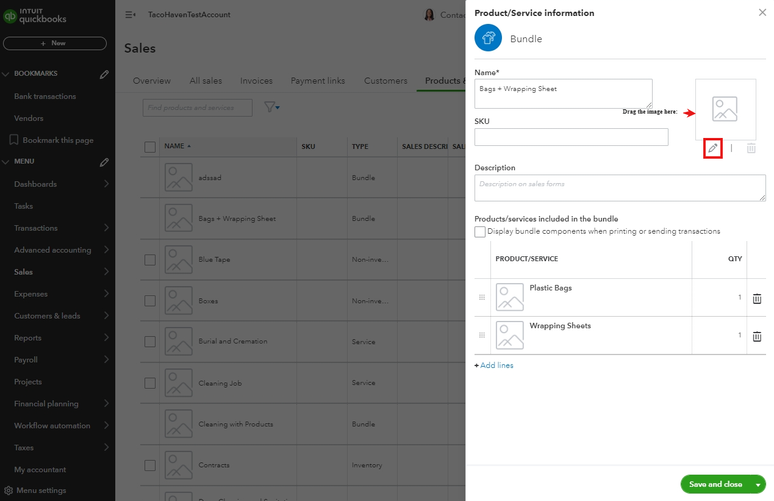Click the green Save and close button

pyautogui.click(x=715, y=484)
